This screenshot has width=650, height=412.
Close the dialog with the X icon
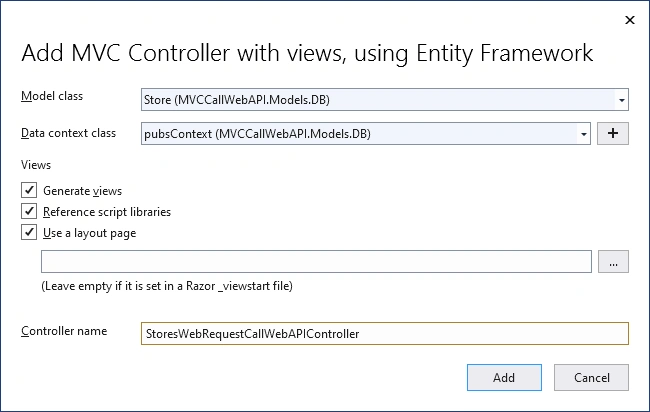point(630,20)
